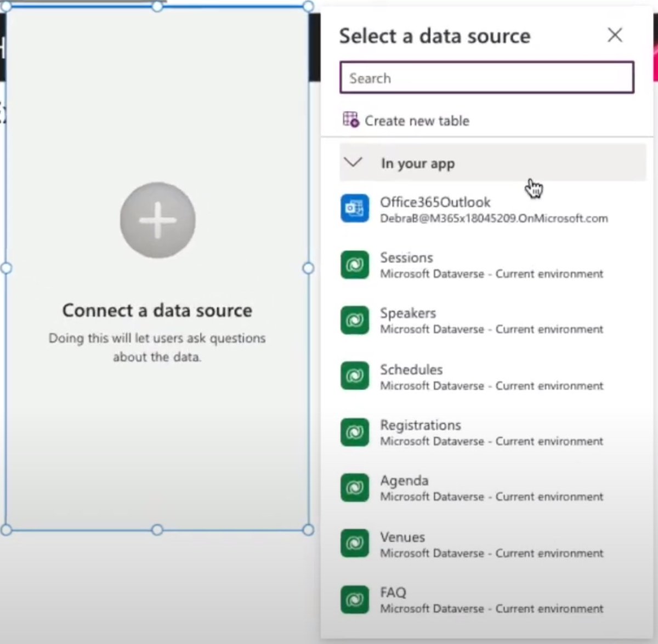The width and height of the screenshot is (658, 644).
Task: Click the Select a data source title
Action: 435,36
